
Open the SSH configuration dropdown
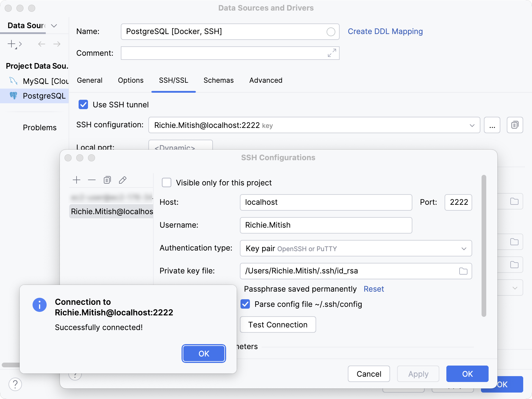click(x=472, y=125)
